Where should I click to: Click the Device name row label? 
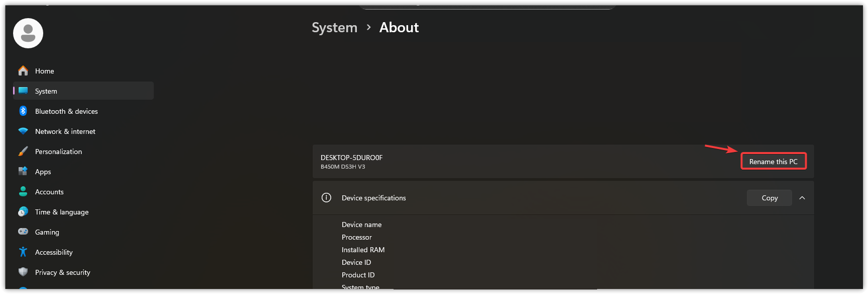(361, 225)
